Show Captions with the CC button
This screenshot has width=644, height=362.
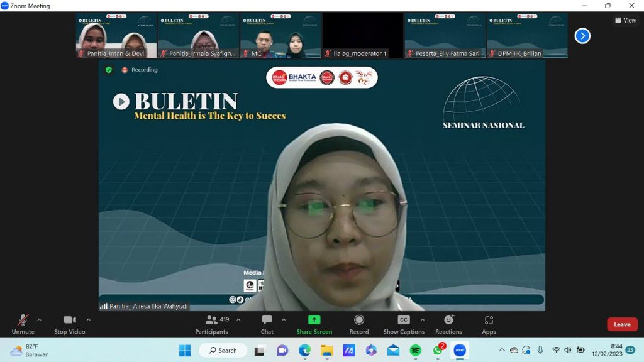(404, 324)
